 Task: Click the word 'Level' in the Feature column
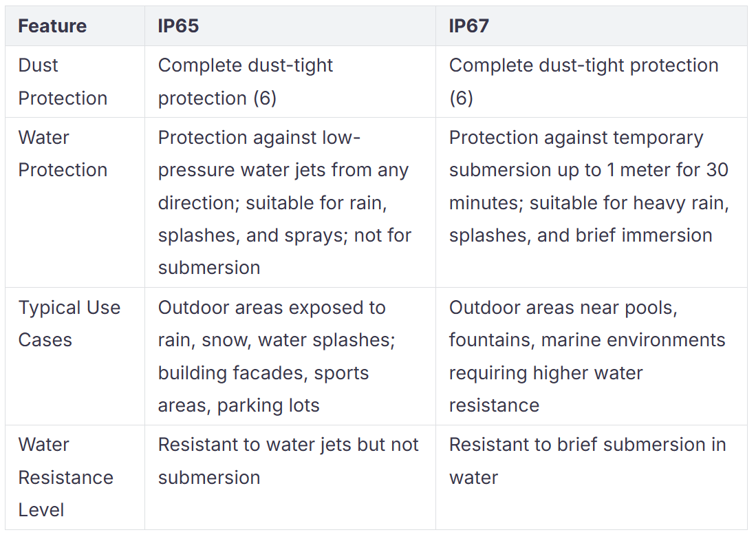click(41, 510)
